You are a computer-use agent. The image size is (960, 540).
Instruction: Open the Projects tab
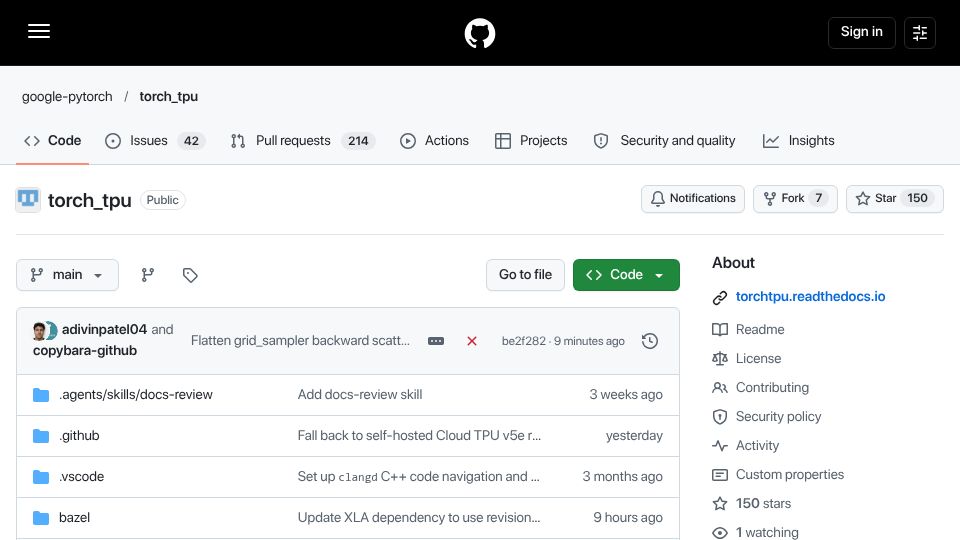tap(531, 141)
